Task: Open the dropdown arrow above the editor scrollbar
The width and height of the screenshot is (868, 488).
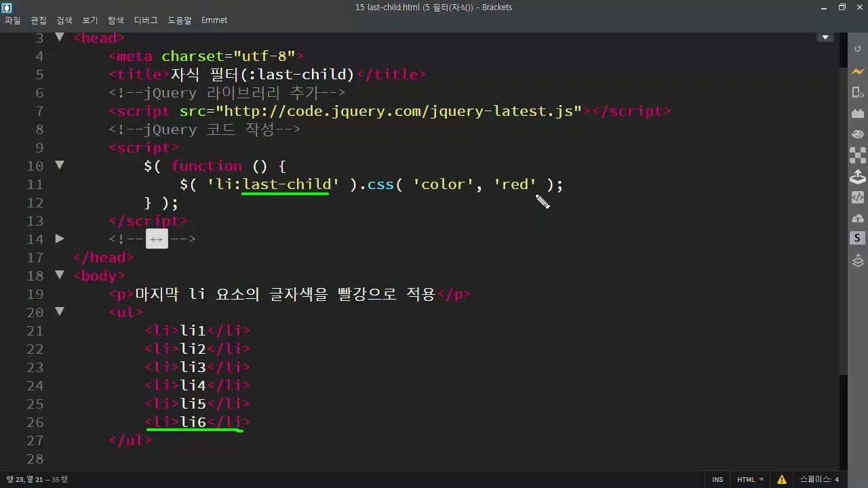Action: [825, 37]
